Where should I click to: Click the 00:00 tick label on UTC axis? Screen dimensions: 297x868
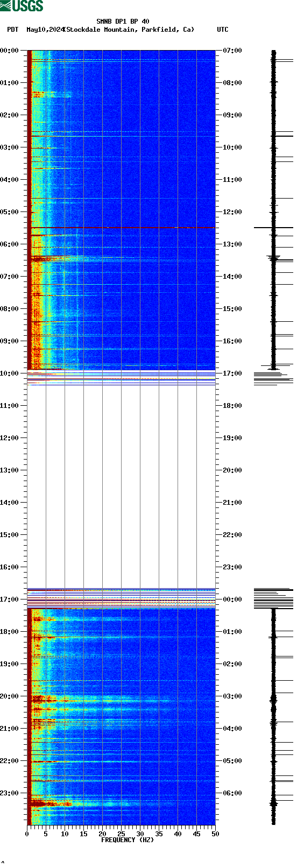[x=232, y=599]
